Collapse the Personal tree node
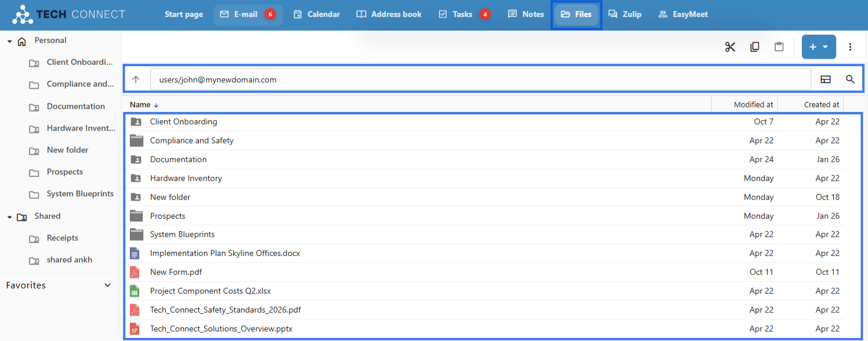Screen dimensions: 868x341 click(9, 41)
